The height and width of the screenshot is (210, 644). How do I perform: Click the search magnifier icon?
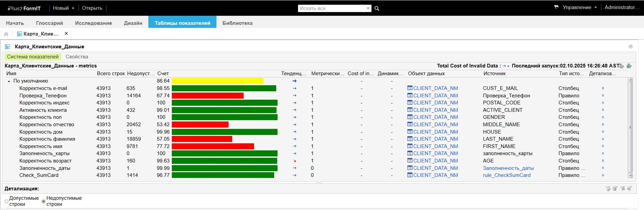[377, 8]
